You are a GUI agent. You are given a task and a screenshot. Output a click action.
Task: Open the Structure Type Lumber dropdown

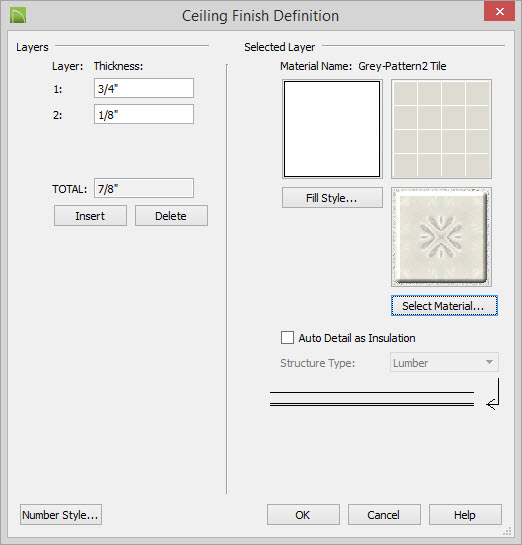[x=444, y=363]
